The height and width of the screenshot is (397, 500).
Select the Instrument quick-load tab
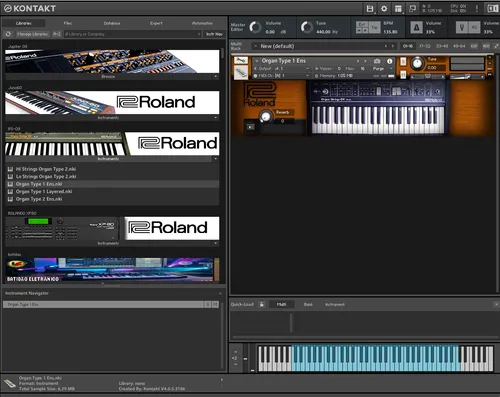click(x=334, y=304)
